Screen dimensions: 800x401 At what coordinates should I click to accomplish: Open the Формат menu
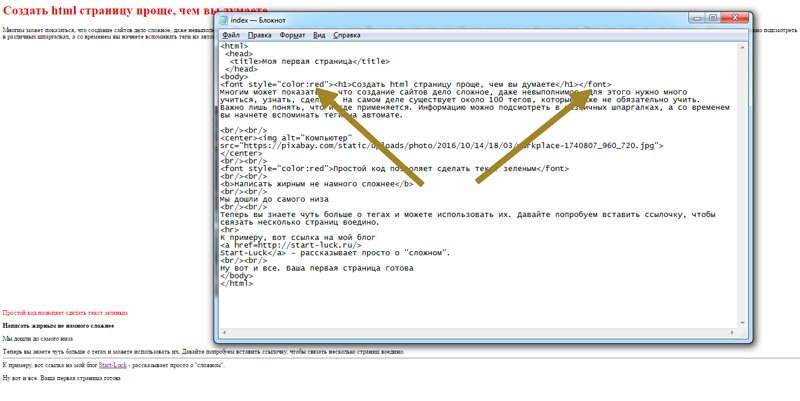click(x=293, y=35)
